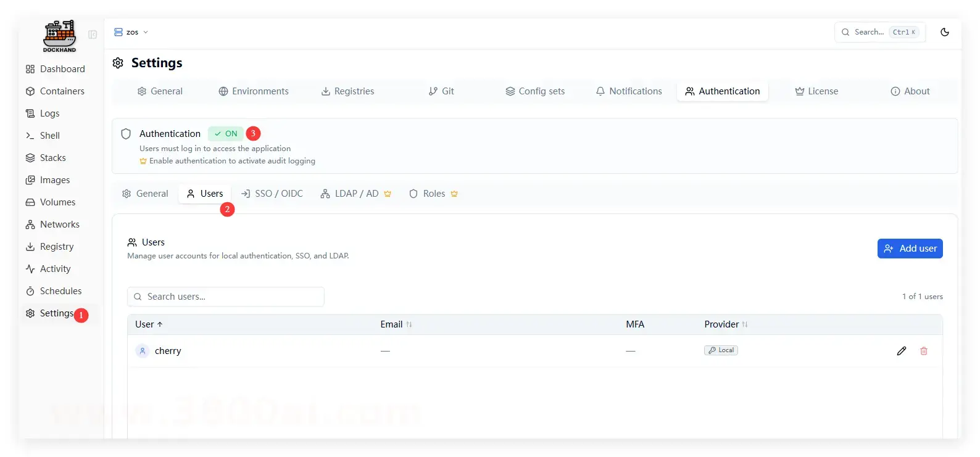The image size is (980, 457).
Task: Click the Dockhand logo
Action: click(59, 36)
